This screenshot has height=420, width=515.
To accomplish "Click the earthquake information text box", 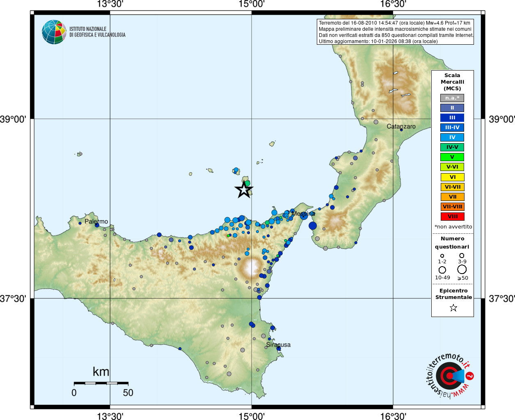I will tap(395, 32).
